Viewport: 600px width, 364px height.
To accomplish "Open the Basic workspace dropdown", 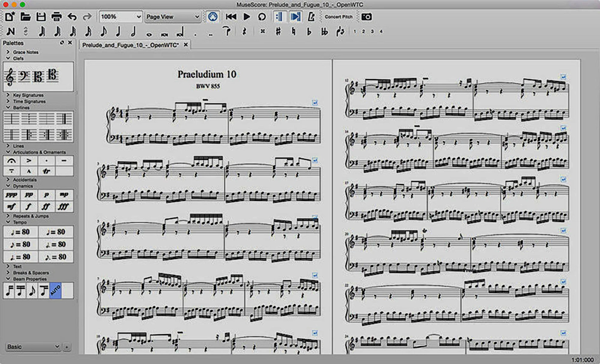I will tap(33, 347).
